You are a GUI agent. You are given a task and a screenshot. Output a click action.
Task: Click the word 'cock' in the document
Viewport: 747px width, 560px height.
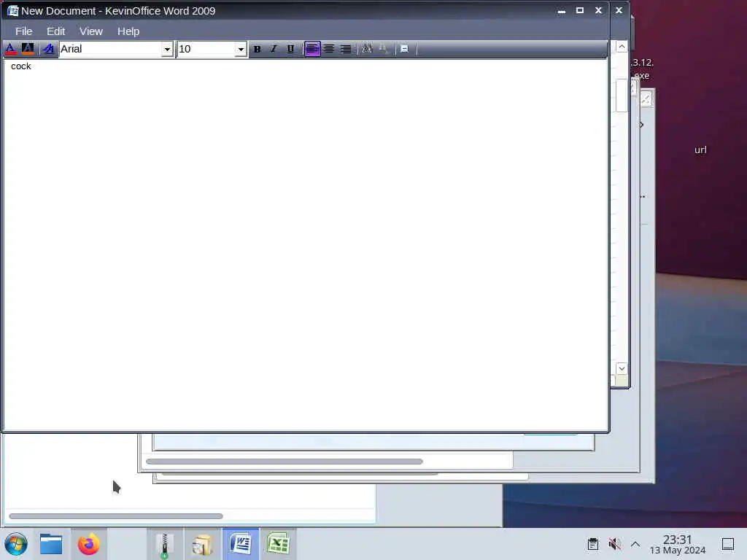21,66
